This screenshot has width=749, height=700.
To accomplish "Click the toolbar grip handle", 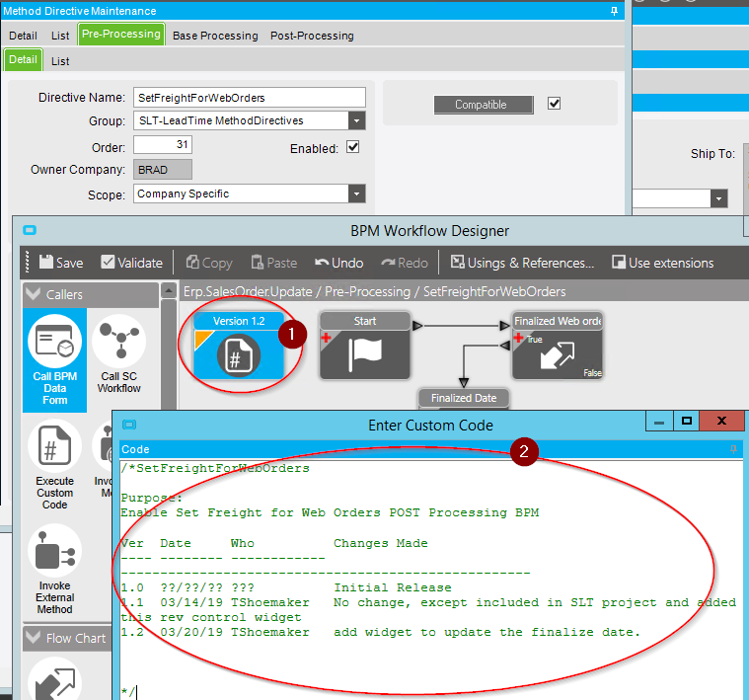I will (x=28, y=263).
